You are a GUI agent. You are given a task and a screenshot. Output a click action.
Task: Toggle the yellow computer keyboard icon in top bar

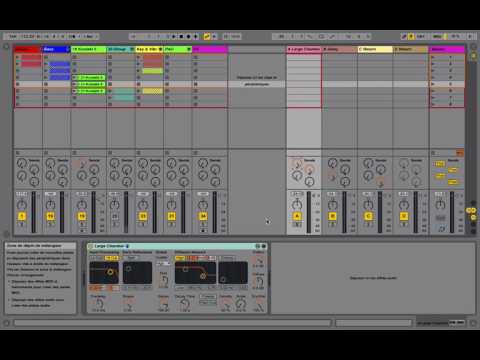click(411, 36)
